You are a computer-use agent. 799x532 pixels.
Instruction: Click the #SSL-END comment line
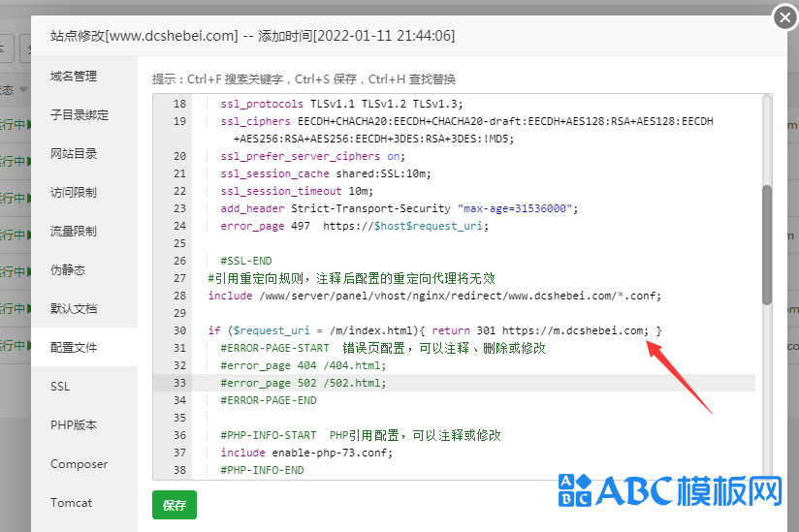[x=246, y=261]
